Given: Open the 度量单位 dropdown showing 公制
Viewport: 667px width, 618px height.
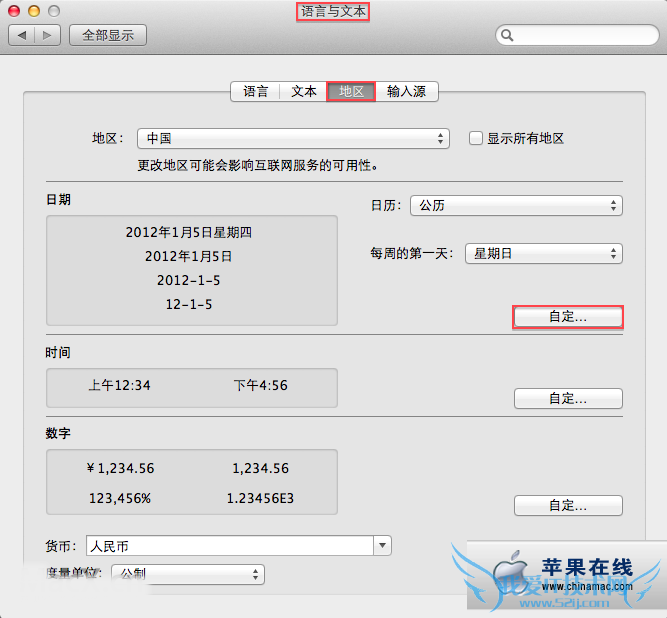Looking at the screenshot, I should (188, 574).
